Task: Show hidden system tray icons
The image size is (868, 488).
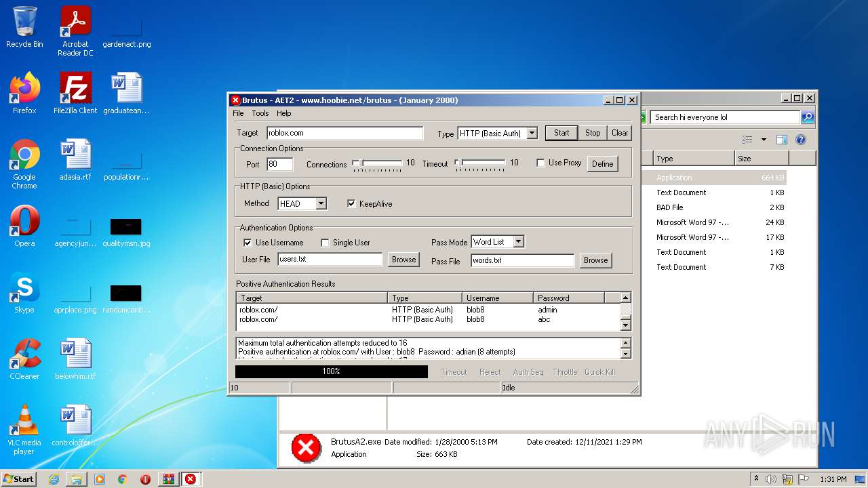Action: [x=756, y=479]
